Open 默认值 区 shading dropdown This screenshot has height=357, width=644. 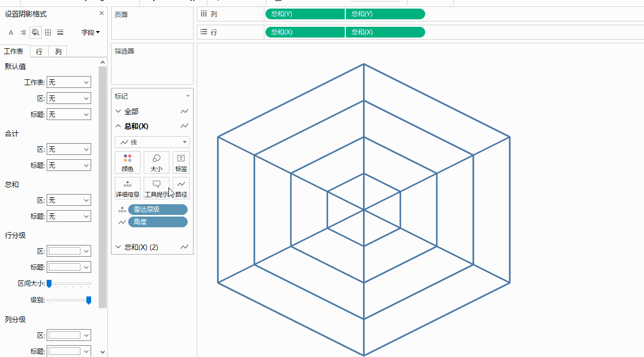pyautogui.click(x=69, y=98)
